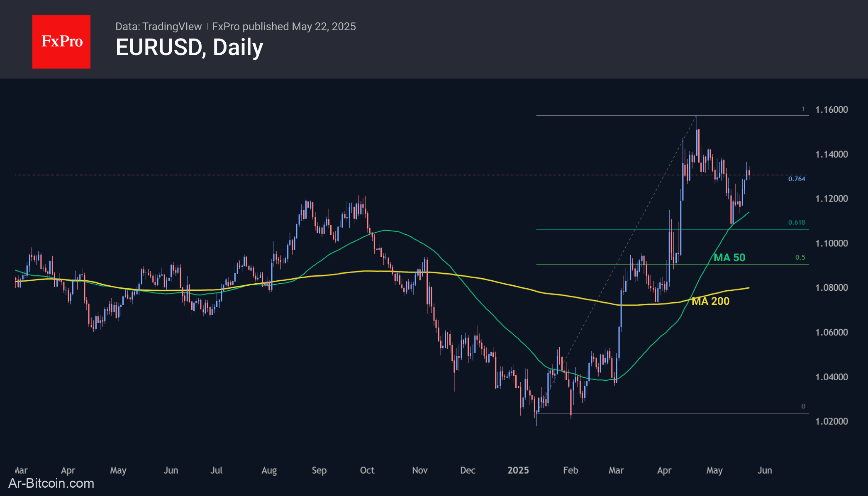Click the 2025 year marker on time axis

[x=518, y=470]
